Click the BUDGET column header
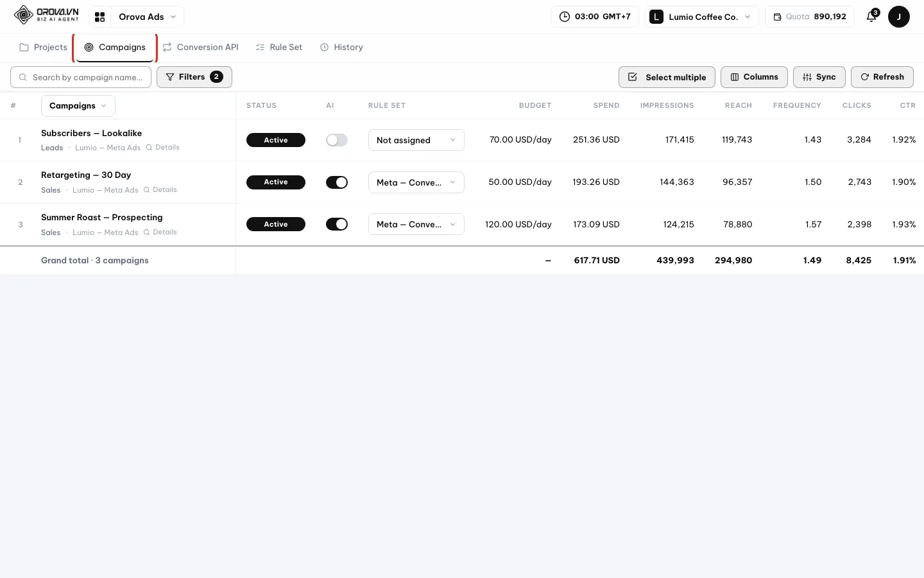 point(535,106)
